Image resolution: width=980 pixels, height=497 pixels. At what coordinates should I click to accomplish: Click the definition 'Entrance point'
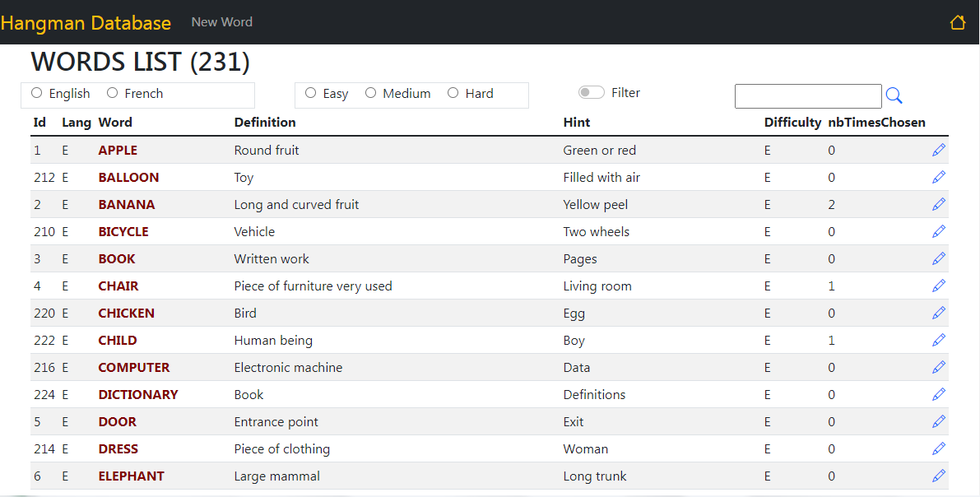click(x=276, y=422)
